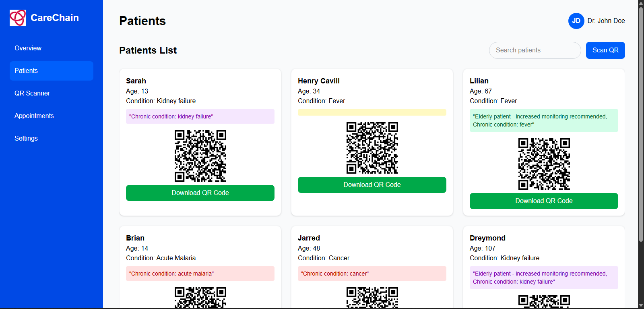Click Henry Cavill's empty yellow note bar
The image size is (644, 309).
tap(372, 112)
